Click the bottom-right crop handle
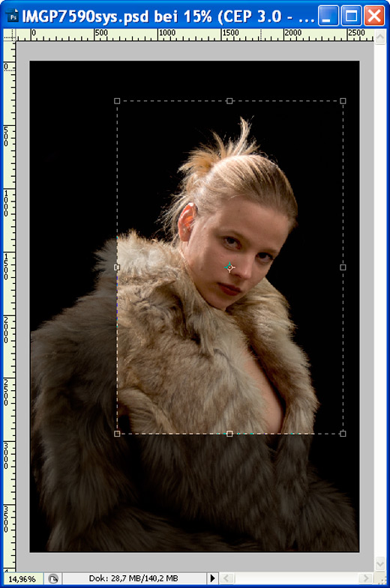 click(343, 434)
